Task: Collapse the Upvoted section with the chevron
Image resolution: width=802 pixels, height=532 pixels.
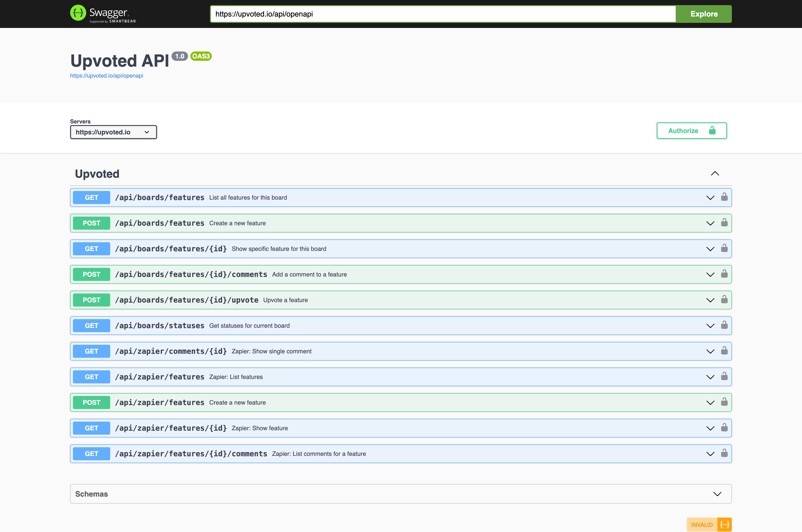Action: click(715, 174)
